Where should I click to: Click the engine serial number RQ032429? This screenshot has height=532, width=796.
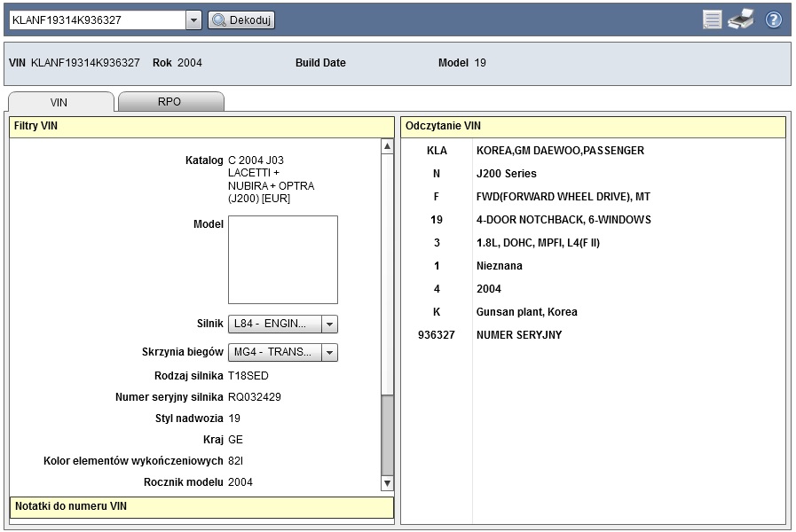pyautogui.click(x=255, y=397)
